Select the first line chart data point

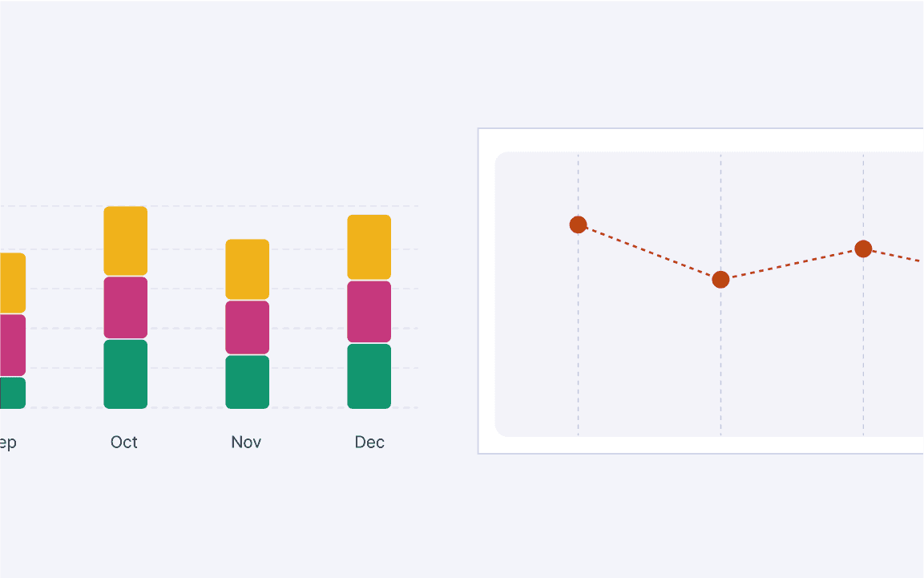pyautogui.click(x=578, y=224)
